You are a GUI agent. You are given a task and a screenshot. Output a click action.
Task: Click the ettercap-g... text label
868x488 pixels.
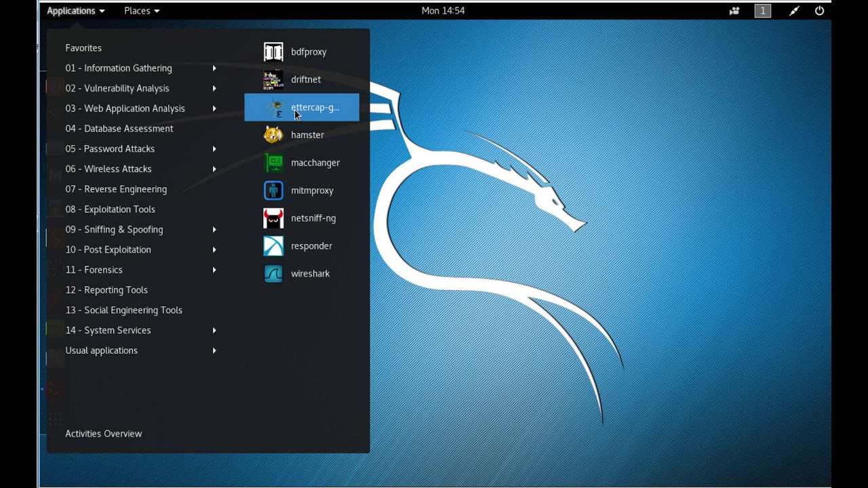(x=315, y=107)
